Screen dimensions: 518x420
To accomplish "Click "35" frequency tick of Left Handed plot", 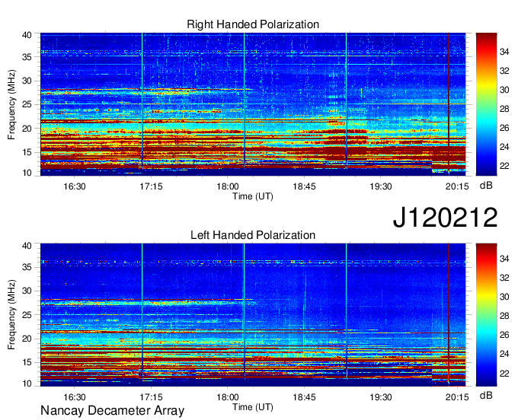I will (27, 267).
